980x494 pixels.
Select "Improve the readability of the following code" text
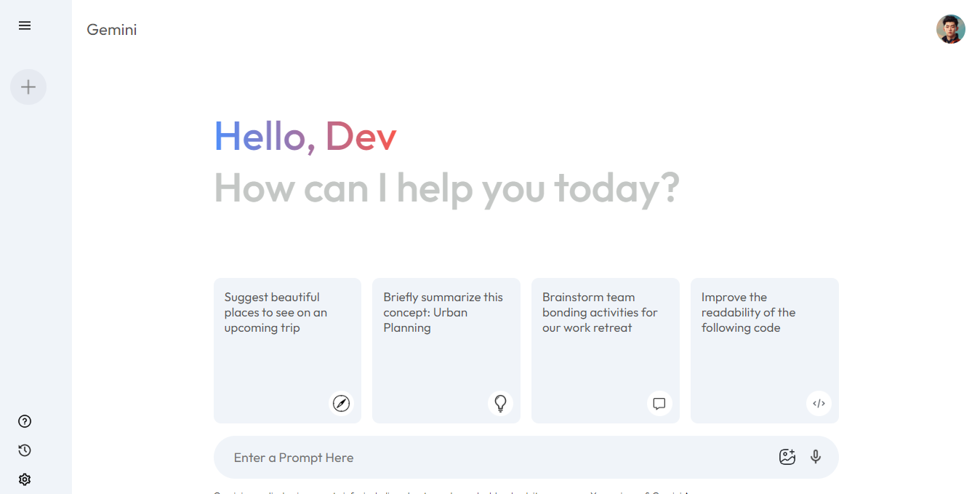[749, 312]
